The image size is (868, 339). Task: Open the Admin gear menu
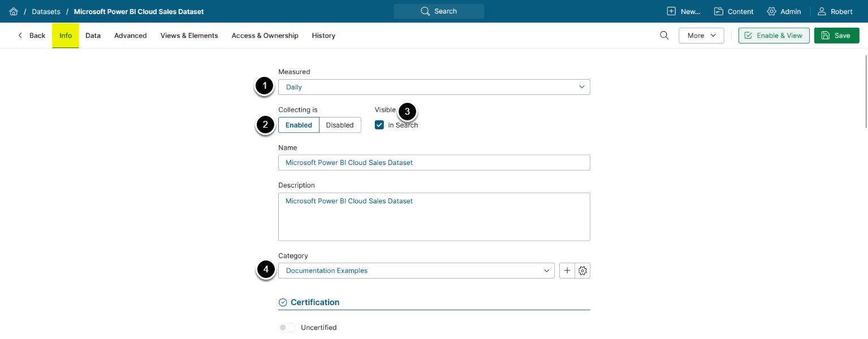pos(784,11)
